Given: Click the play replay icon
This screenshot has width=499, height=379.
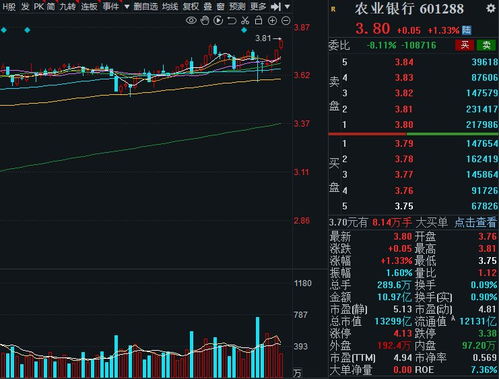Looking at the screenshot, I should (218, 21).
